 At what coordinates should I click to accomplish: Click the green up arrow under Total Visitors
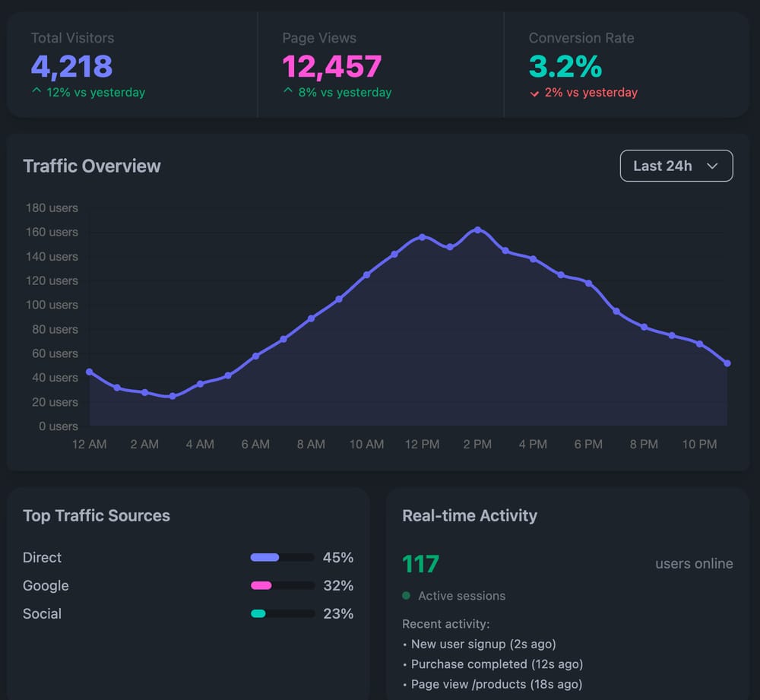[x=36, y=92]
